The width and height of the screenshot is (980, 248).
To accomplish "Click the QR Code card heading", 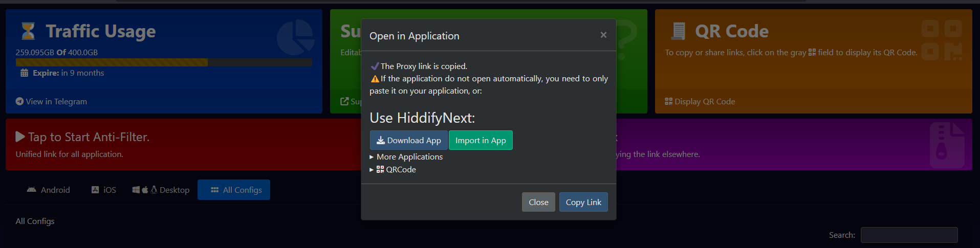I will point(732,31).
